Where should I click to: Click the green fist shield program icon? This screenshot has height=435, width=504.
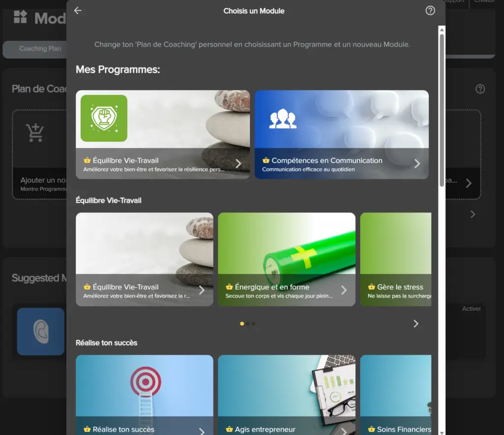tap(104, 118)
